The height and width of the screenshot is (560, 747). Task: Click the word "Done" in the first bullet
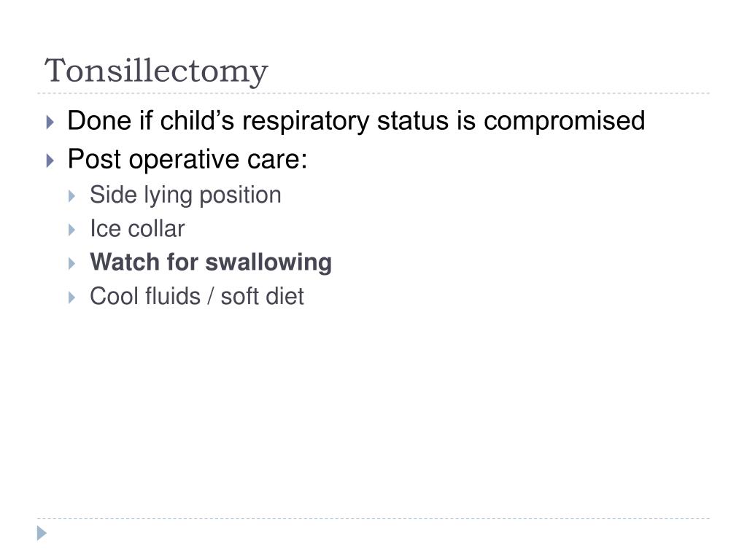pos(99,120)
